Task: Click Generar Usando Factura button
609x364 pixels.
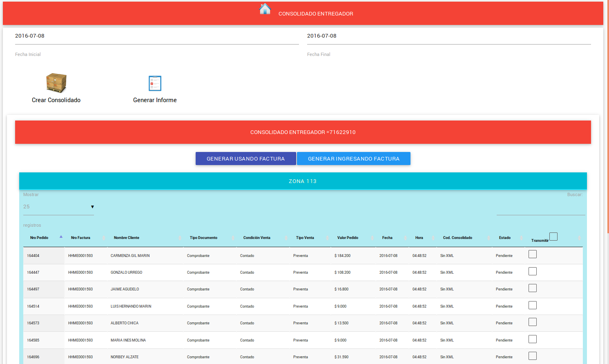Action: tap(246, 159)
